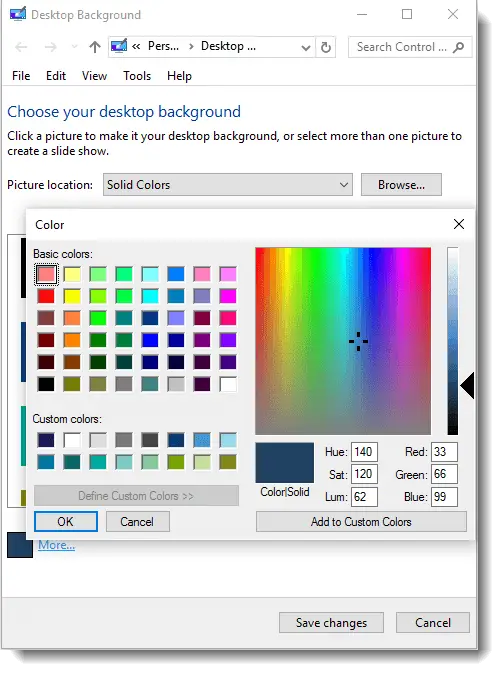The width and height of the screenshot is (503, 675).
Task: Go back with the left arrow
Action: tap(21, 46)
